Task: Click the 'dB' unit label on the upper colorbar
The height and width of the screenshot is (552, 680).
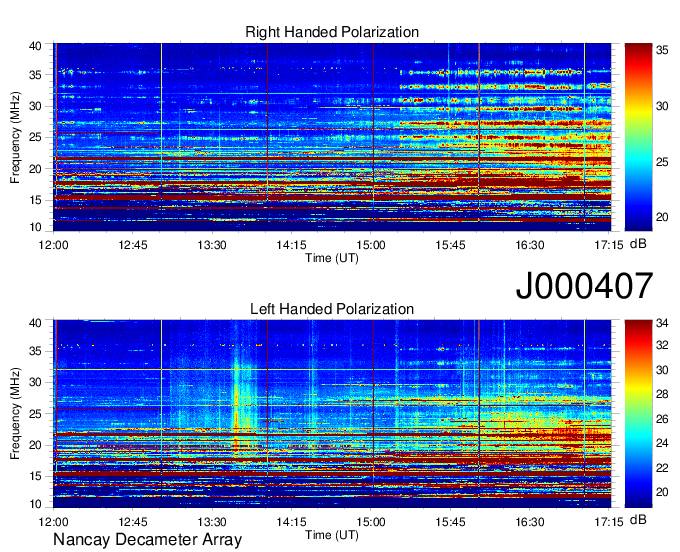Action: 638,244
